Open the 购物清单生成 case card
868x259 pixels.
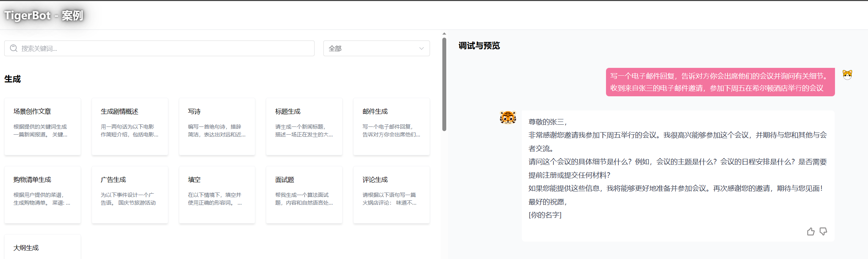pos(43,195)
